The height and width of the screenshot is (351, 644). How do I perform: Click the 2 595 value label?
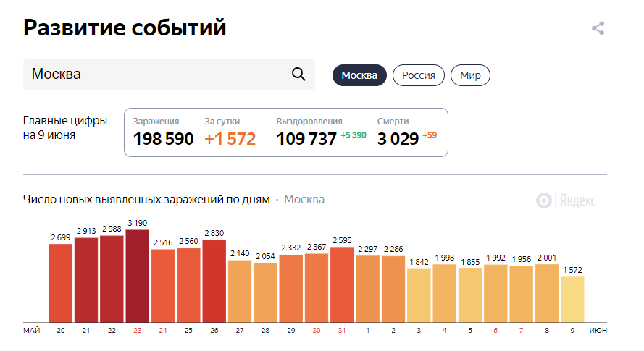point(342,240)
